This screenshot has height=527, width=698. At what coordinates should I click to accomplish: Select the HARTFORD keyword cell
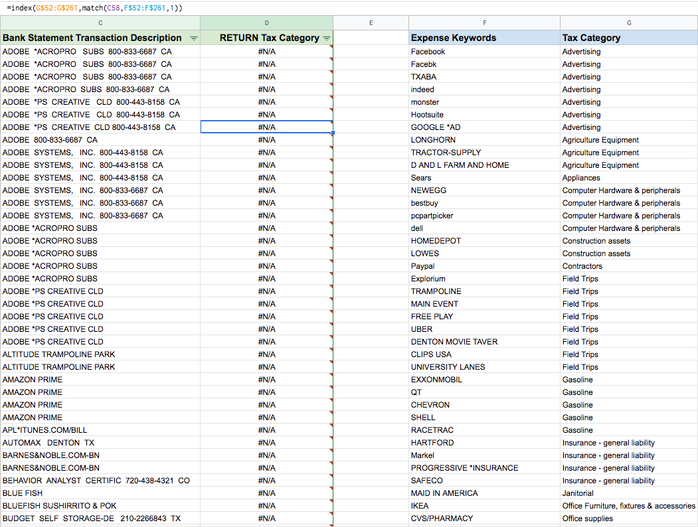tap(484, 442)
